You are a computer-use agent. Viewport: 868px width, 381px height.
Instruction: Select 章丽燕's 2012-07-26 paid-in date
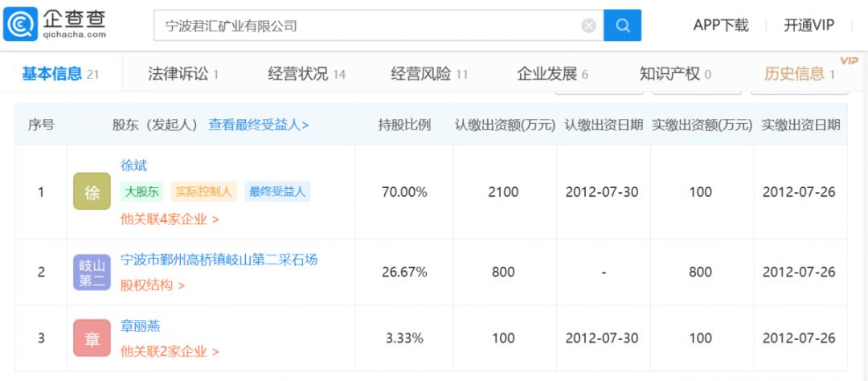[799, 338]
